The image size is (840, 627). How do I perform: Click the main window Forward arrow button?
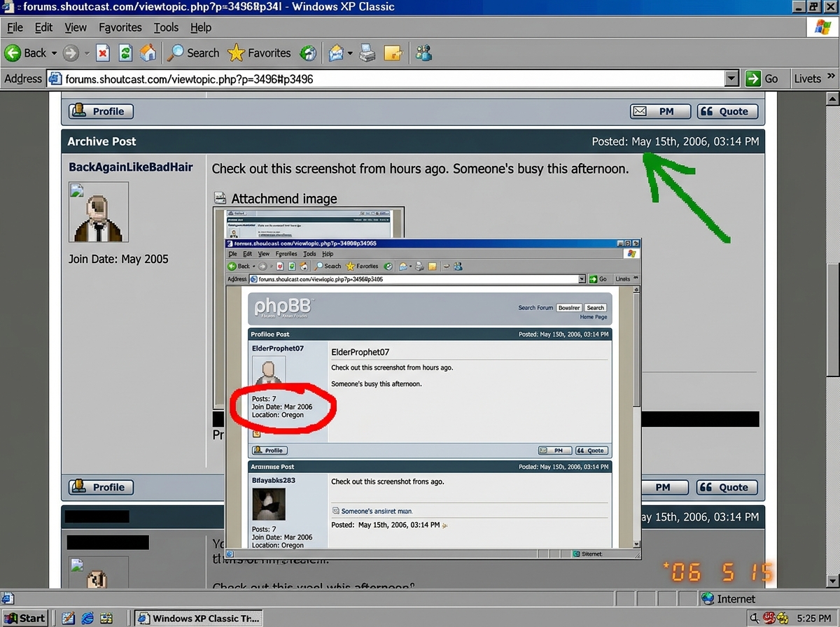(x=71, y=52)
